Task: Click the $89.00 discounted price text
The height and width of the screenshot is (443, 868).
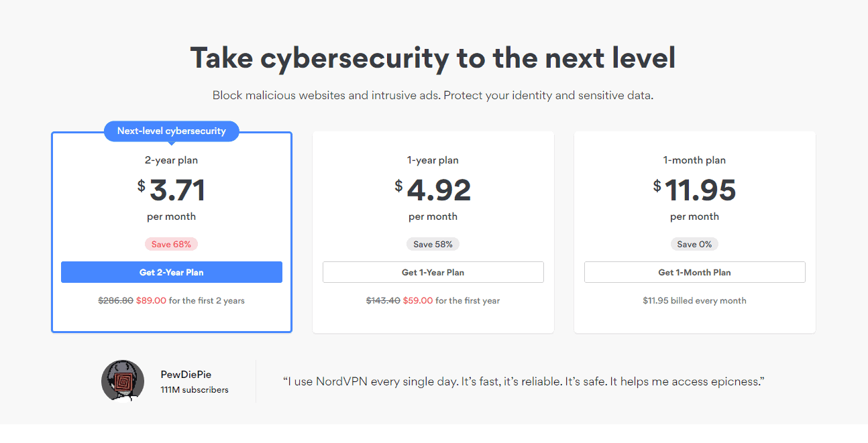Action: (x=151, y=301)
